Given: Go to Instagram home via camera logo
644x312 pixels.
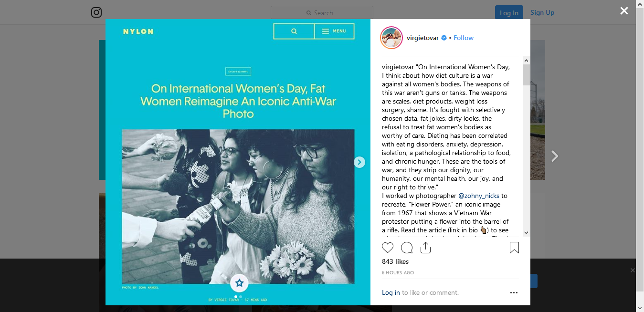Looking at the screenshot, I should [96, 12].
